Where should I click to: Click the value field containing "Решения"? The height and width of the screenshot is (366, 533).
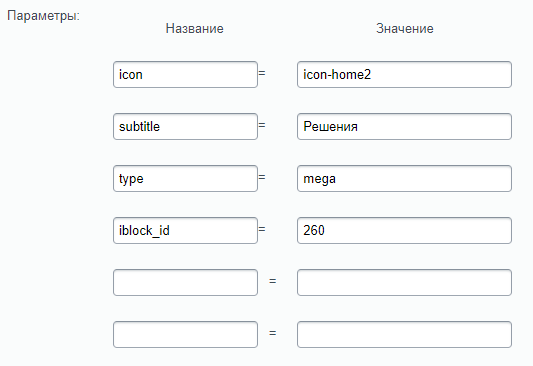(x=404, y=126)
